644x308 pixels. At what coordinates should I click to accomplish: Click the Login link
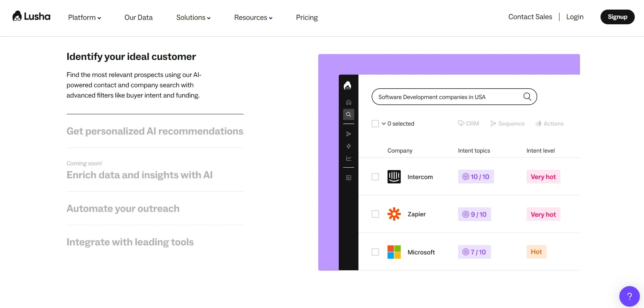click(575, 17)
